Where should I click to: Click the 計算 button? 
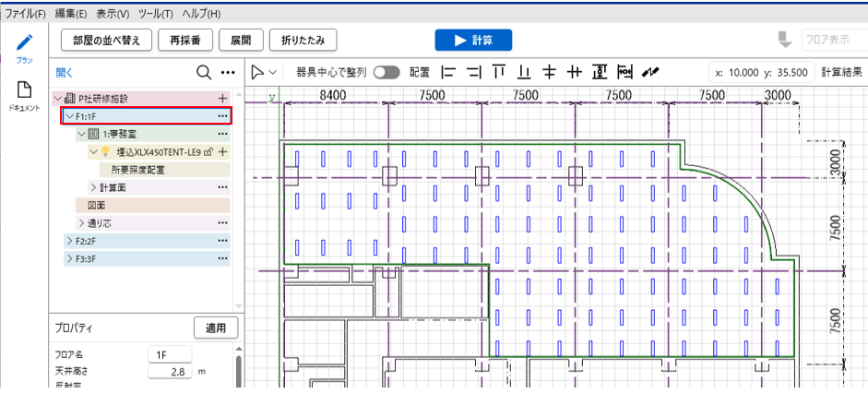473,40
